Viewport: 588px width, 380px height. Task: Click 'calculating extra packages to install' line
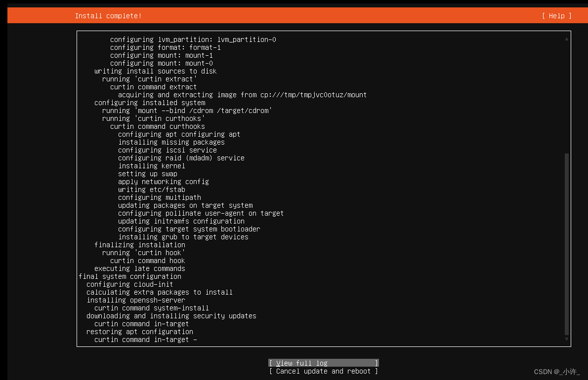pyautogui.click(x=160, y=292)
